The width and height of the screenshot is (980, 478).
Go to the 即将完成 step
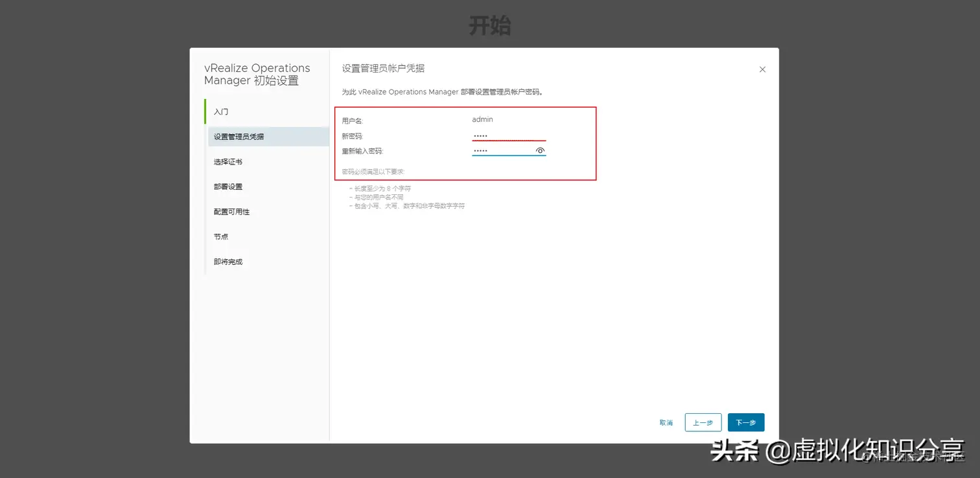(227, 261)
